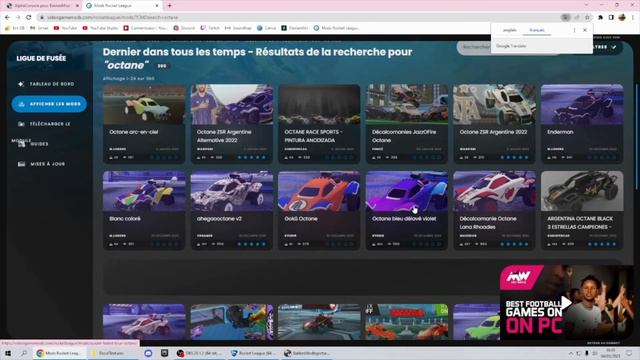640x360 pixels.
Task: Open the YouTube bookmark
Action: (65, 28)
